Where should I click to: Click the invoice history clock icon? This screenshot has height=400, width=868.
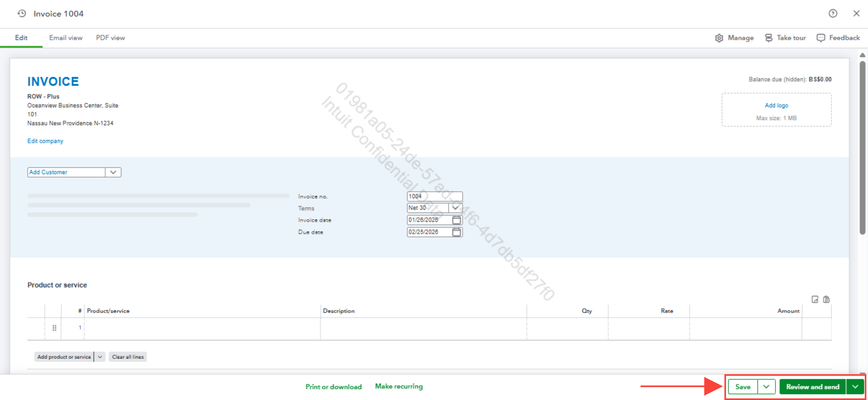coord(22,14)
